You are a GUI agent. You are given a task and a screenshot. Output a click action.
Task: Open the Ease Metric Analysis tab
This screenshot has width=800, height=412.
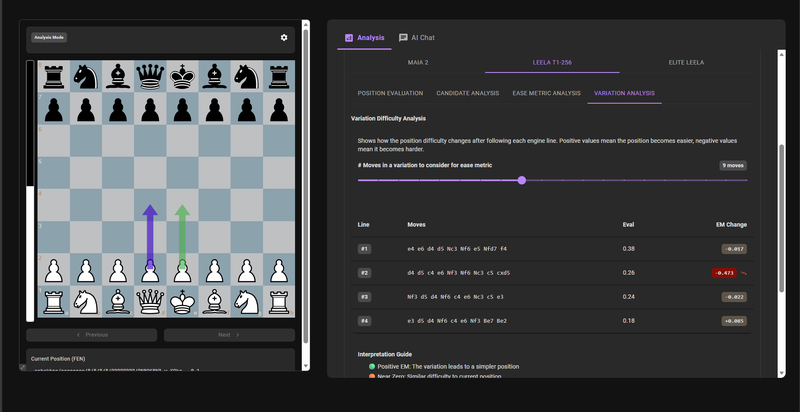(546, 93)
